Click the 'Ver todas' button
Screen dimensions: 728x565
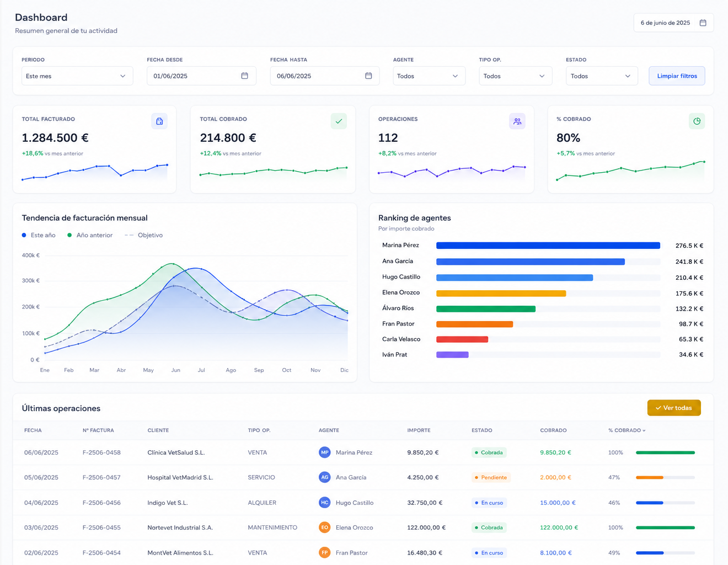pos(674,408)
